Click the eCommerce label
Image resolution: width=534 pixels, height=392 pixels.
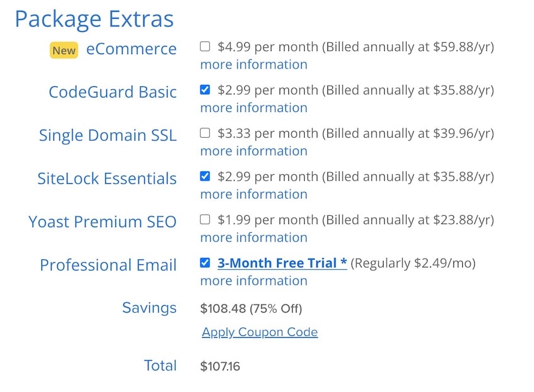coord(131,49)
